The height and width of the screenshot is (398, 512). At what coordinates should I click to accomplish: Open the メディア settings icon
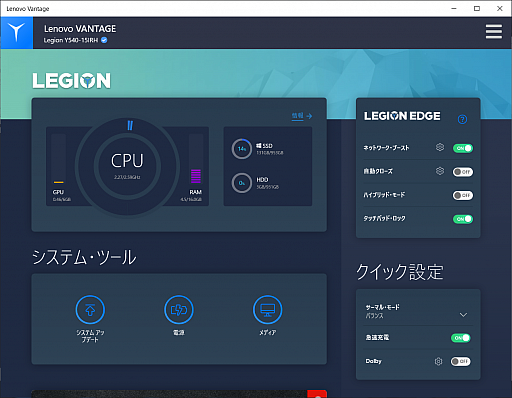pyautogui.click(x=268, y=310)
